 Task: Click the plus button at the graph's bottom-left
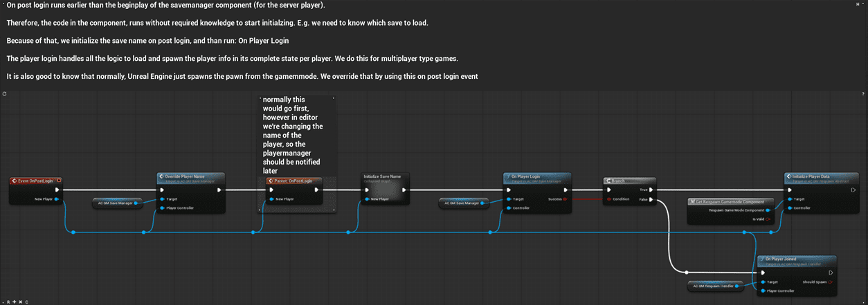point(14,302)
